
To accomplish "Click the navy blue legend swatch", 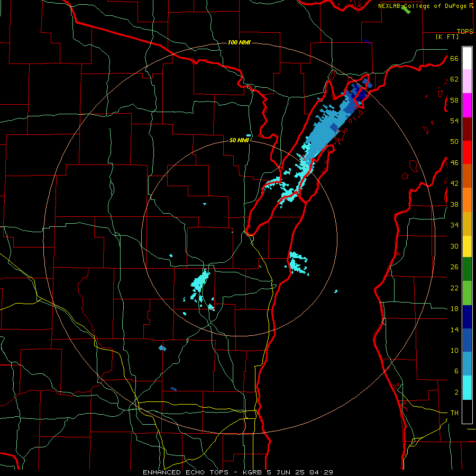I will click(467, 317).
